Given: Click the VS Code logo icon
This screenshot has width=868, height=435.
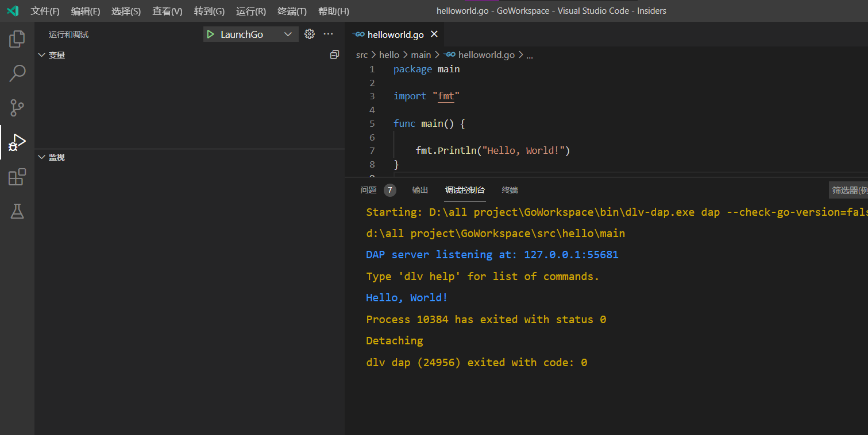Looking at the screenshot, I should [x=13, y=11].
